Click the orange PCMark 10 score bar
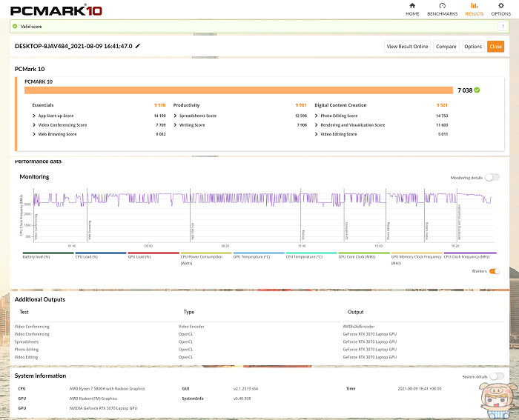Viewport: 519px width, 420px height. pyautogui.click(x=239, y=90)
